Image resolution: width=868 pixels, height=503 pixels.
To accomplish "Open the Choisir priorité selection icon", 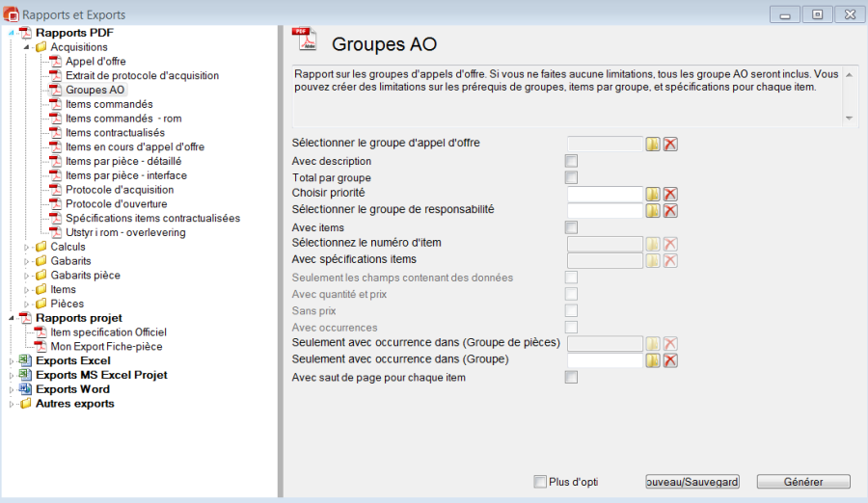I will coord(653,195).
